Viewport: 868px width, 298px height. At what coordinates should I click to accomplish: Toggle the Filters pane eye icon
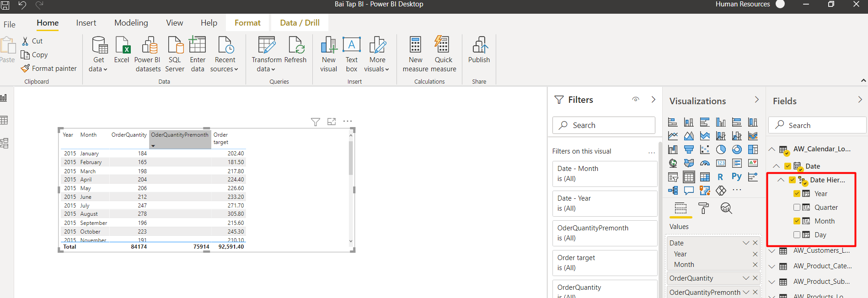pyautogui.click(x=636, y=99)
